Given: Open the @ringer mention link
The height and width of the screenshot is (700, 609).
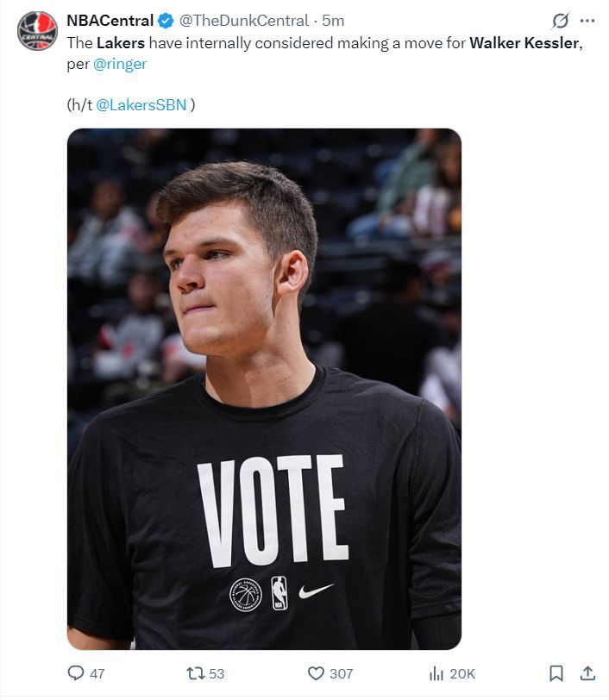Looking at the screenshot, I should tap(120, 64).
